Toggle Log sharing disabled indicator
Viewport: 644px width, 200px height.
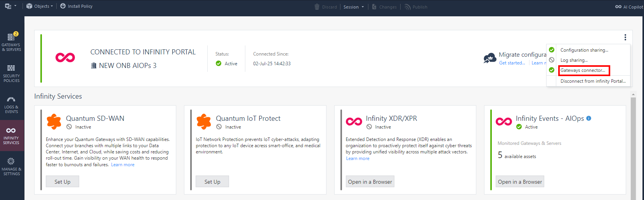[552, 60]
